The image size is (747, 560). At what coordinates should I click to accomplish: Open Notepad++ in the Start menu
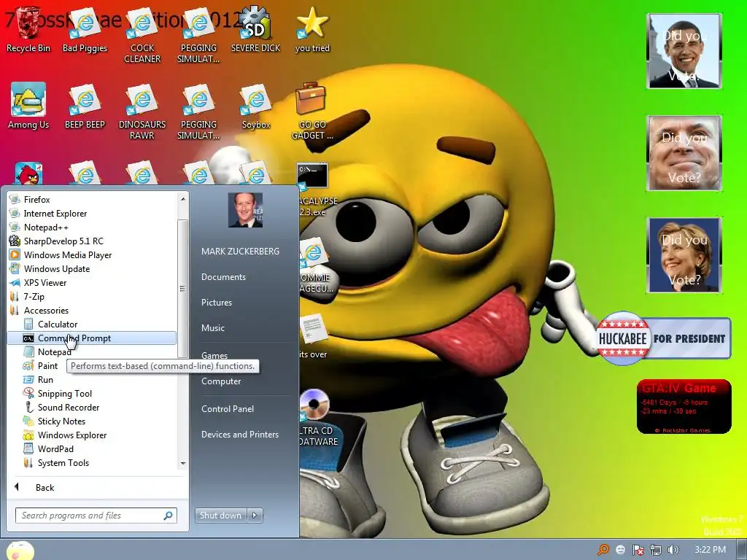46,227
